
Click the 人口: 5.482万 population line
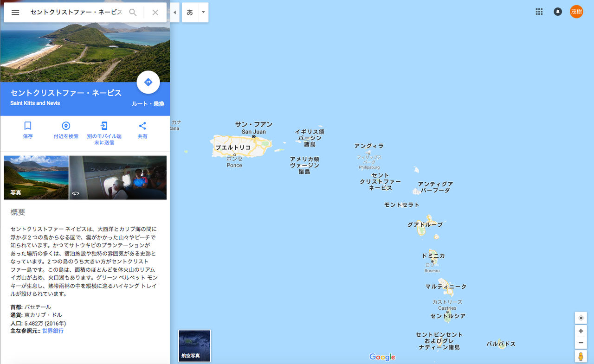pyautogui.click(x=38, y=323)
